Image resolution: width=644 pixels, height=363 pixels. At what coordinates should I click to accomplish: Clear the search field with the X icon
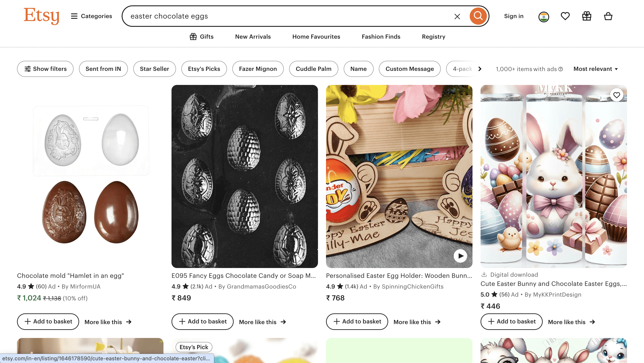457,16
